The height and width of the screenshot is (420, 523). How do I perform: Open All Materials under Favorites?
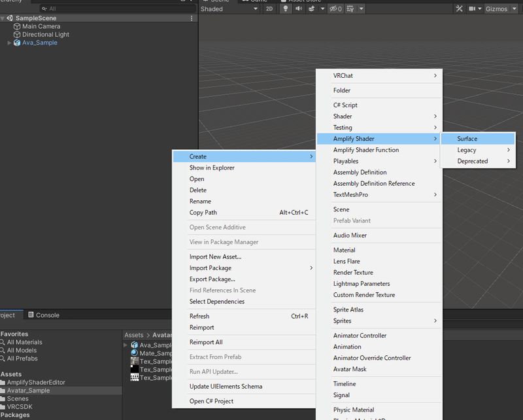click(26, 341)
